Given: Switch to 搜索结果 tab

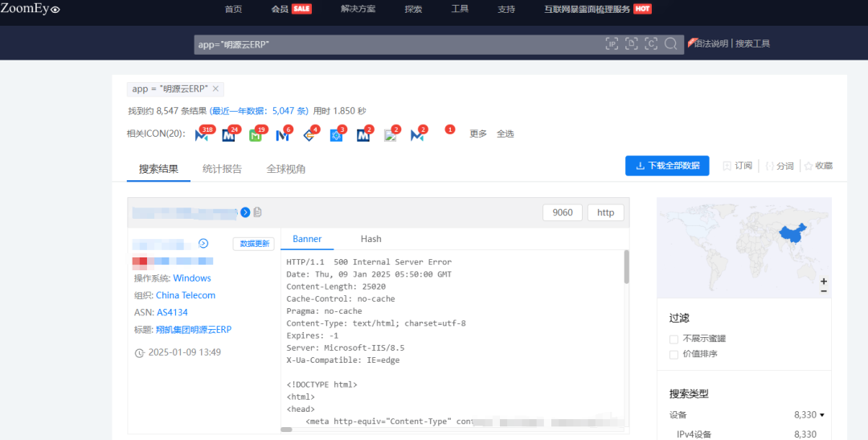Looking at the screenshot, I should pos(158,169).
